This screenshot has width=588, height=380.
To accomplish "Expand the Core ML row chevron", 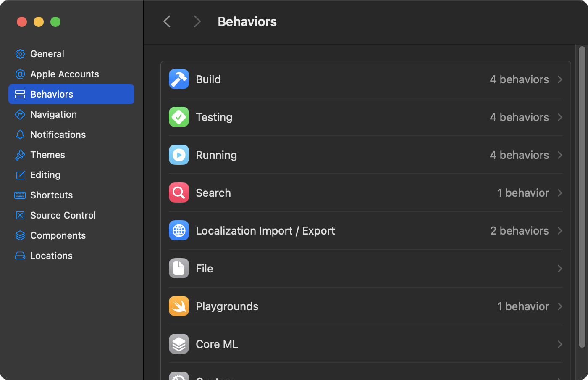I will coord(559,344).
